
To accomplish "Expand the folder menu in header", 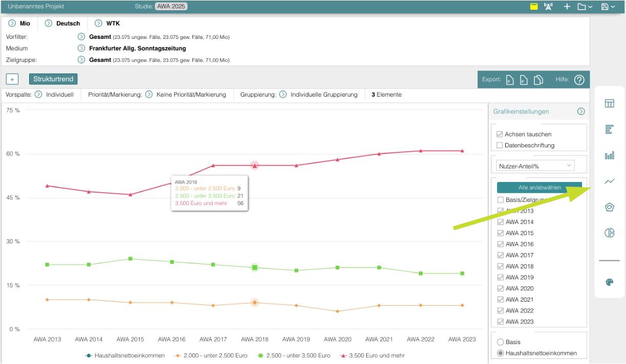I will click(585, 7).
